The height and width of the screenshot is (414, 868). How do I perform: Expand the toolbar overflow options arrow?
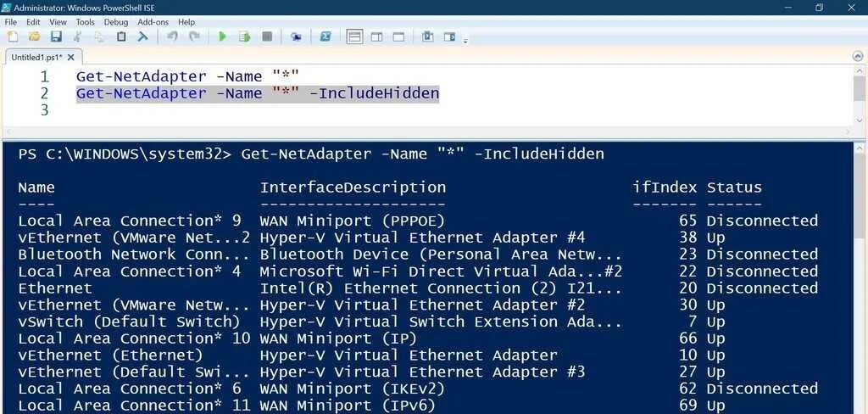(x=465, y=40)
